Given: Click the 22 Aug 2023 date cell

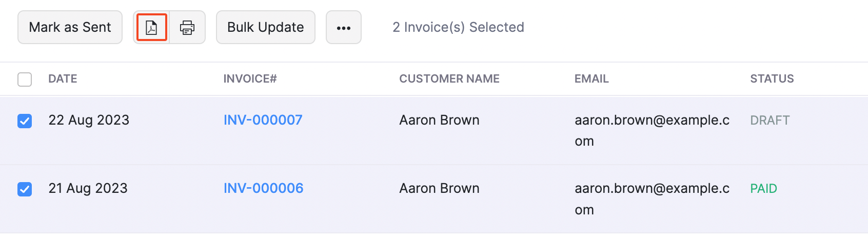Looking at the screenshot, I should point(89,120).
